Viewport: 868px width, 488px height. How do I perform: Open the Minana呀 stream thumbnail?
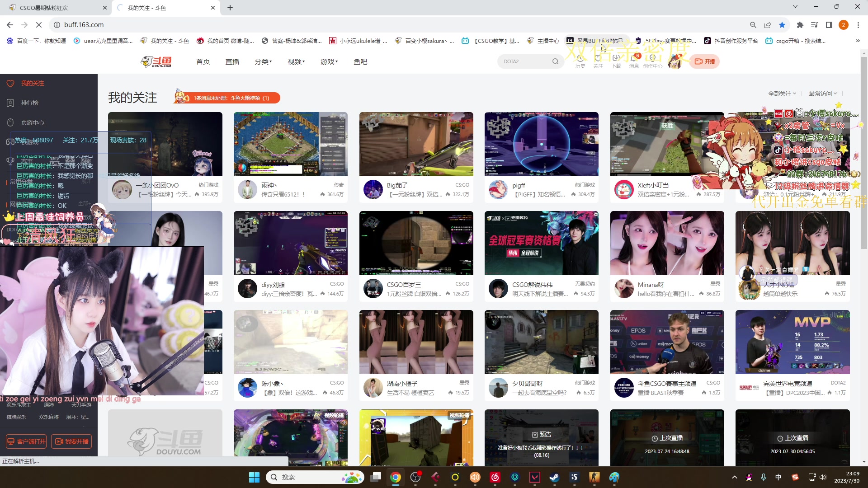tap(667, 243)
